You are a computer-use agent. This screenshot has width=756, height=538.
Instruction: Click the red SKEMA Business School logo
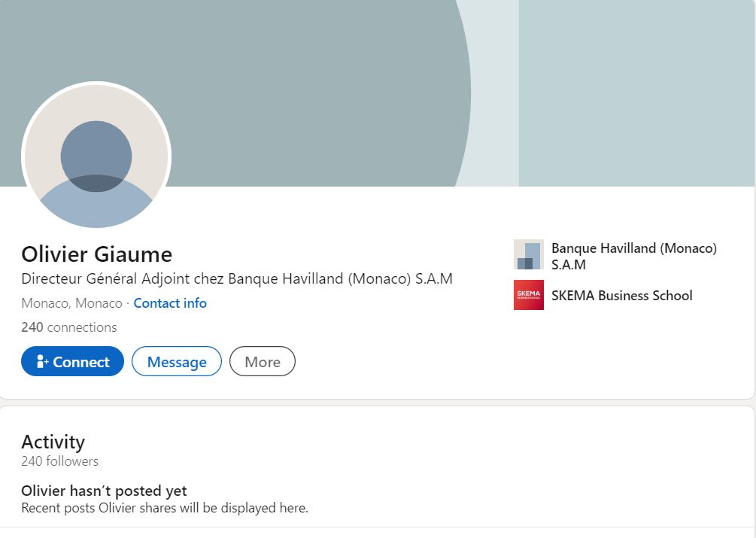click(x=528, y=295)
